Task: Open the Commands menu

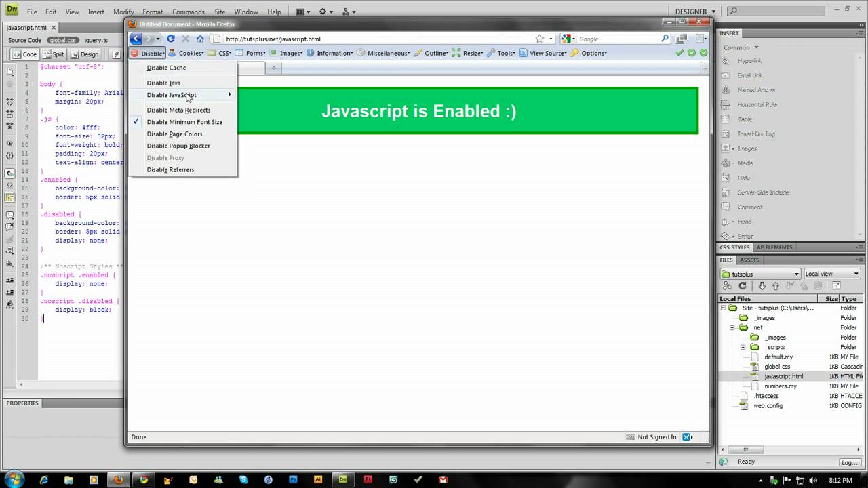Action: 189,12
